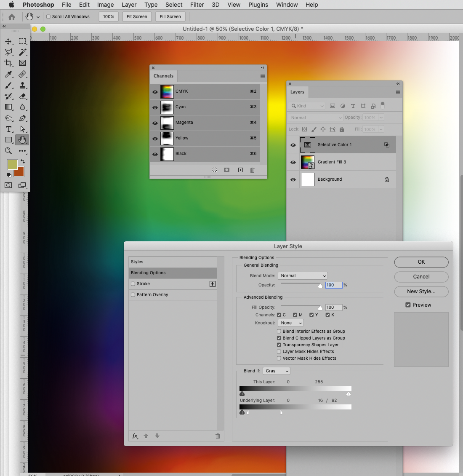Toggle visibility of the Yellow channel

click(x=155, y=138)
